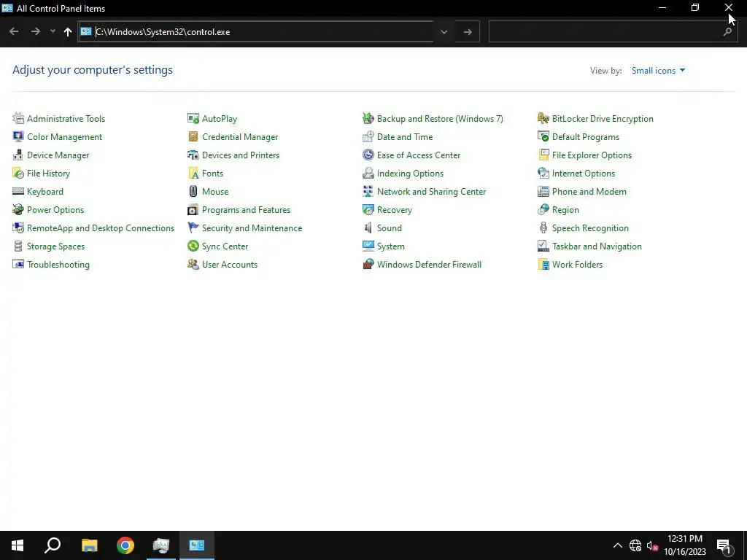Click the Color Management icon
The height and width of the screenshot is (560, 747).
point(18,136)
